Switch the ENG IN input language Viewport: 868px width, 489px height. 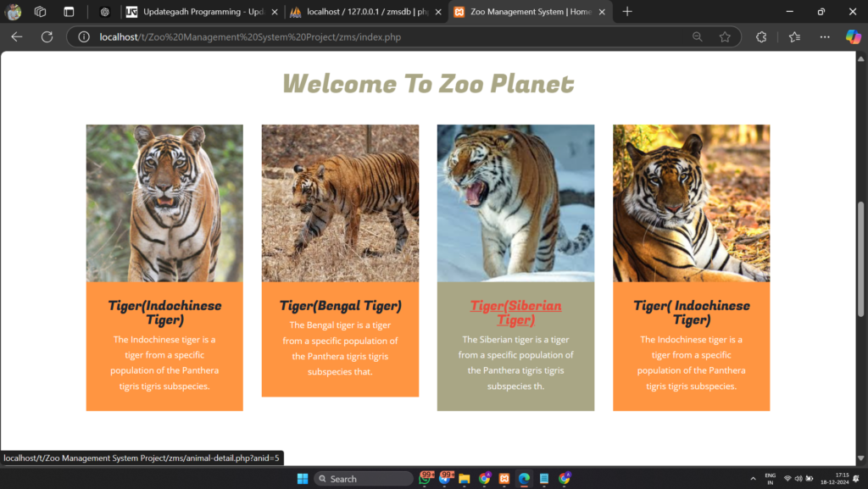point(770,479)
